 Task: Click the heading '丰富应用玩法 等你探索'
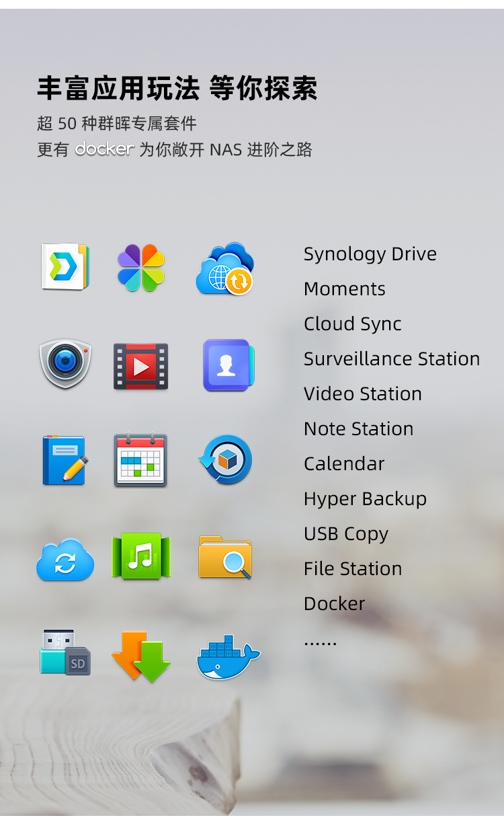tap(177, 88)
